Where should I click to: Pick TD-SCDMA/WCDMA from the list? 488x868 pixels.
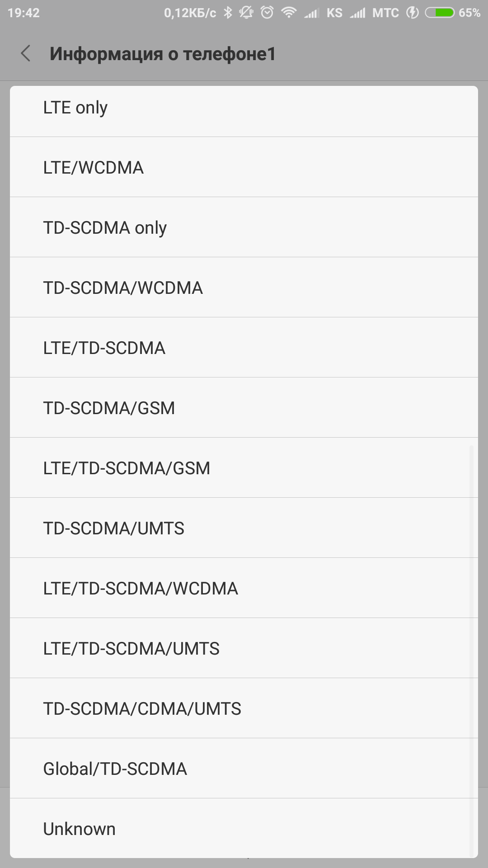pos(244,288)
